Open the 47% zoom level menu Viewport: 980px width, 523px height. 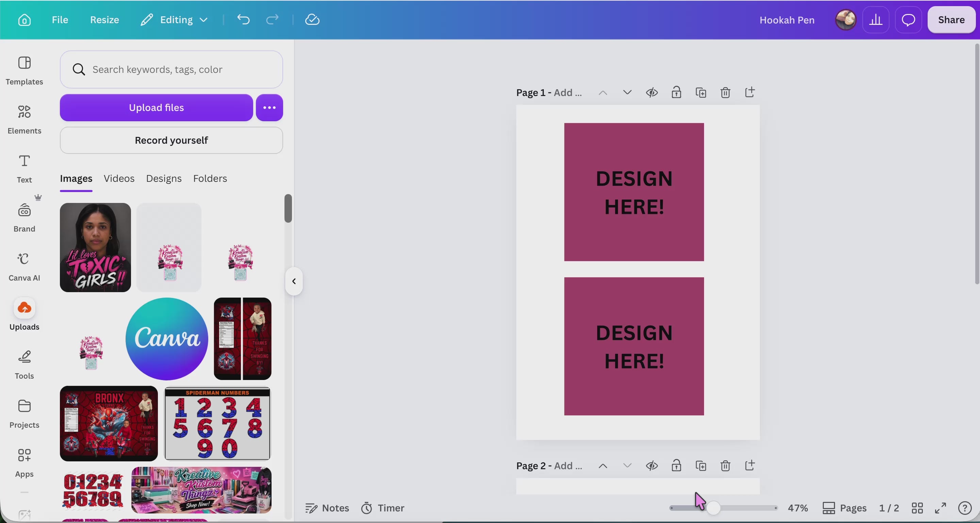coord(798,508)
